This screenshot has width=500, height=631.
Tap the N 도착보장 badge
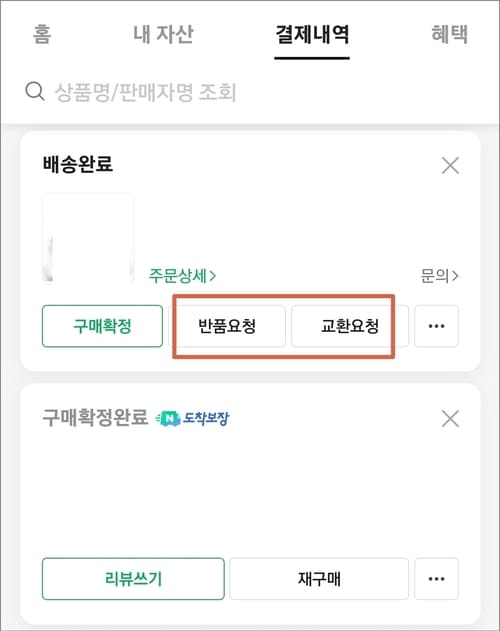[192, 418]
